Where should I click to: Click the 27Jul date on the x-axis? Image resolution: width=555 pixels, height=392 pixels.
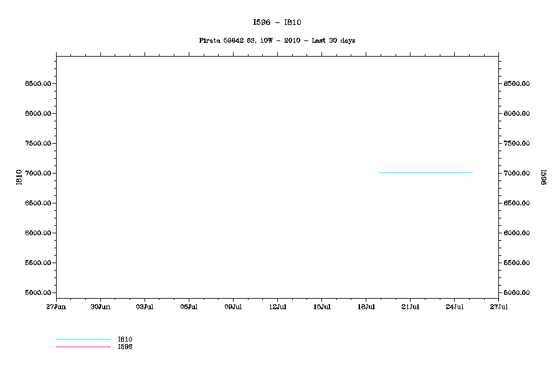click(x=498, y=307)
